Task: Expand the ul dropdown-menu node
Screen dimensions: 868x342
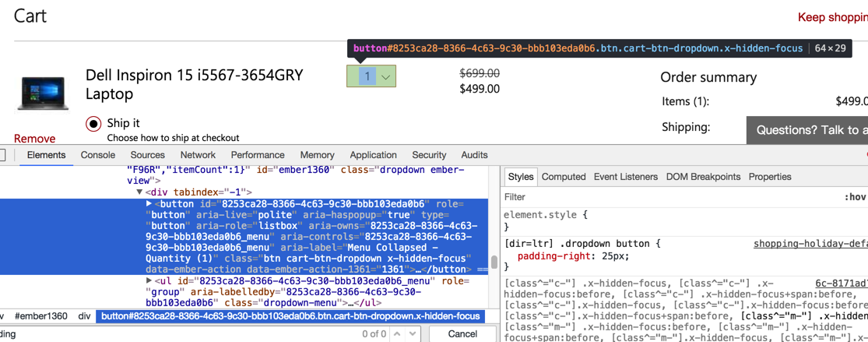Action: pyautogui.click(x=149, y=281)
